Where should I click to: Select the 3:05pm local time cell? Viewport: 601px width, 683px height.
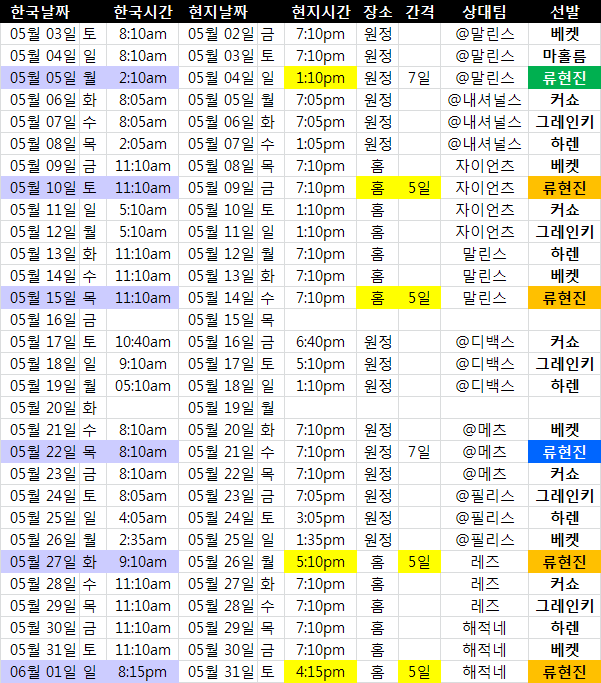(x=321, y=518)
